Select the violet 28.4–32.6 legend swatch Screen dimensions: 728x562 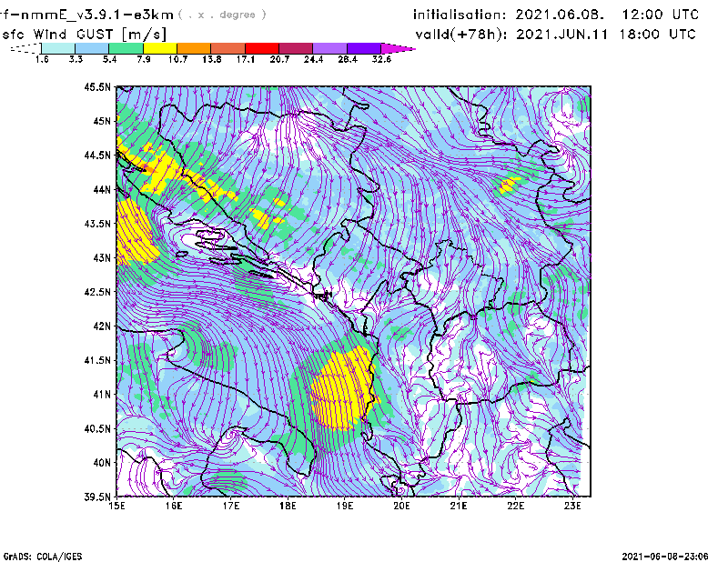click(364, 48)
